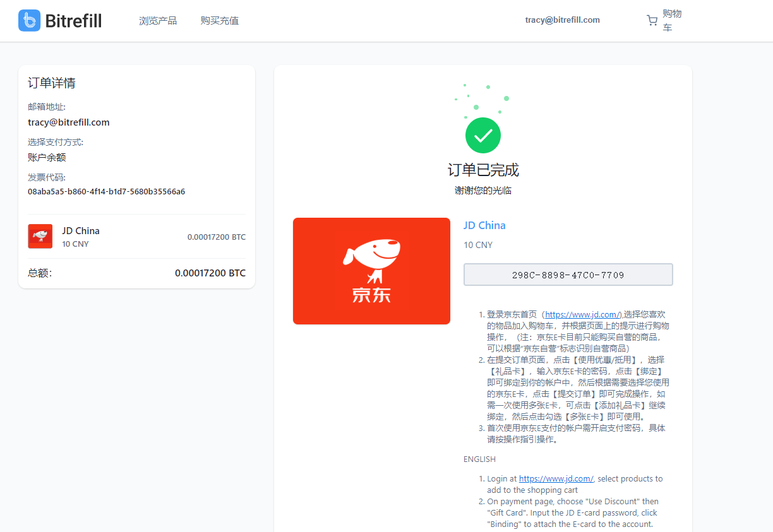Open the JD China blue heading link
The width and height of the screenshot is (773, 532).
coord(484,225)
